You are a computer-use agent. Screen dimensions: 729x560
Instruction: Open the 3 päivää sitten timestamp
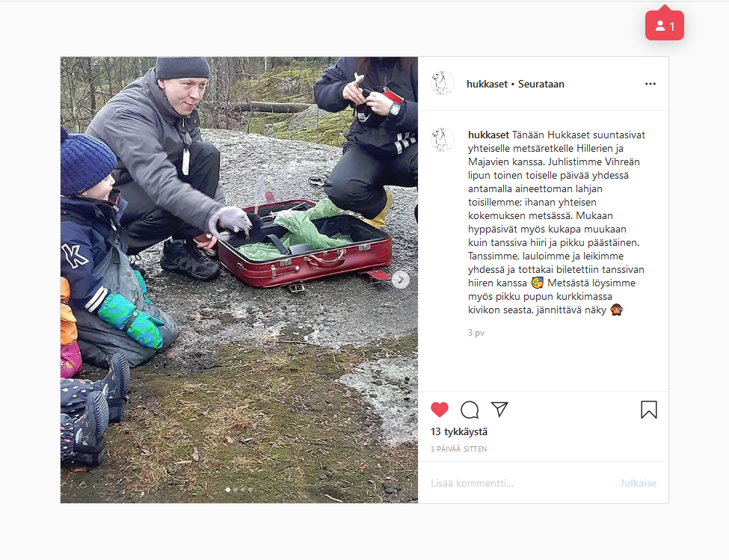pyautogui.click(x=458, y=449)
